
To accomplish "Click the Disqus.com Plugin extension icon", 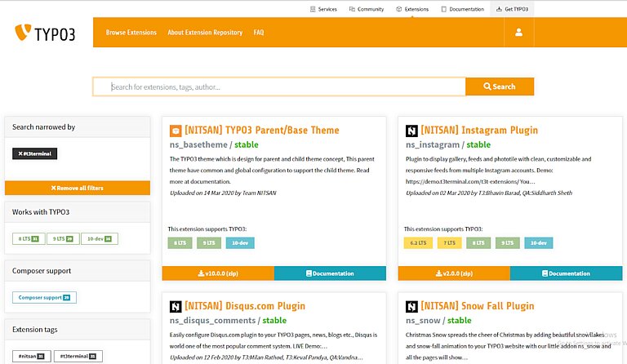I will point(176,307).
